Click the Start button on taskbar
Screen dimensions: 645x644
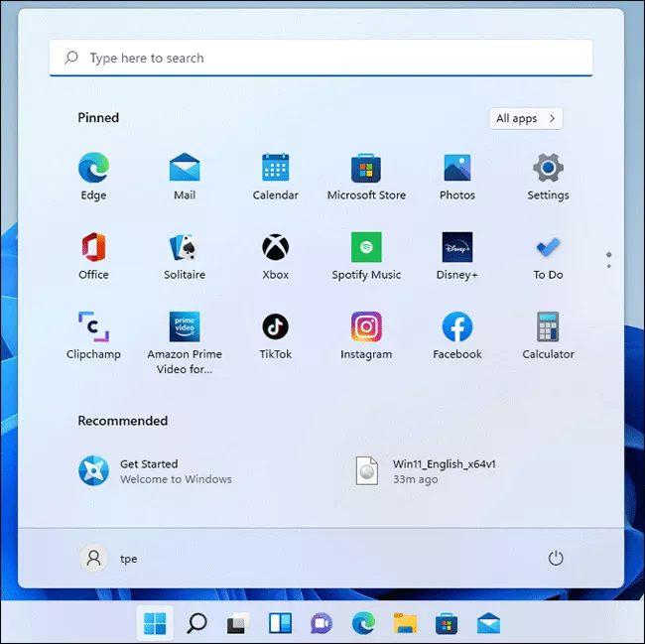pos(155,623)
